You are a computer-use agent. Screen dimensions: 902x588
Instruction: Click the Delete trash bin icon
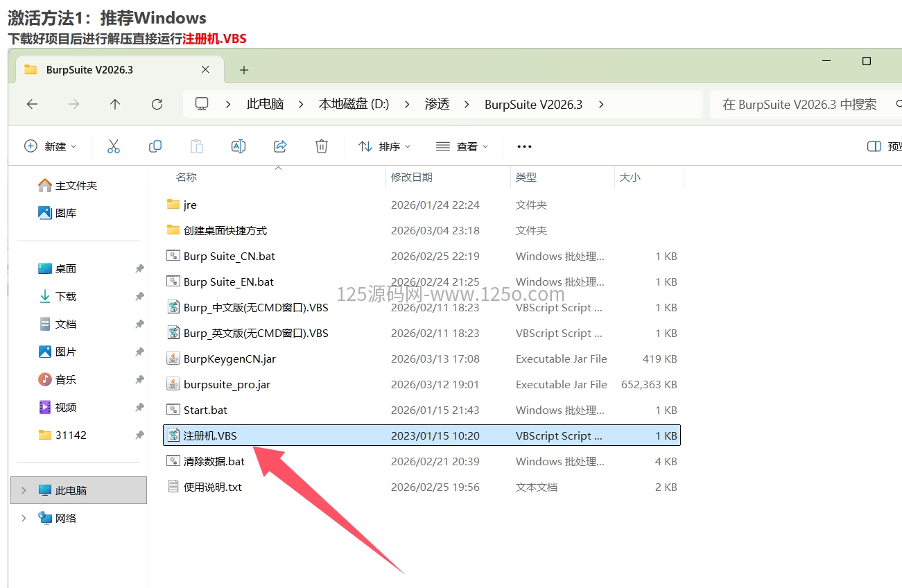322,146
